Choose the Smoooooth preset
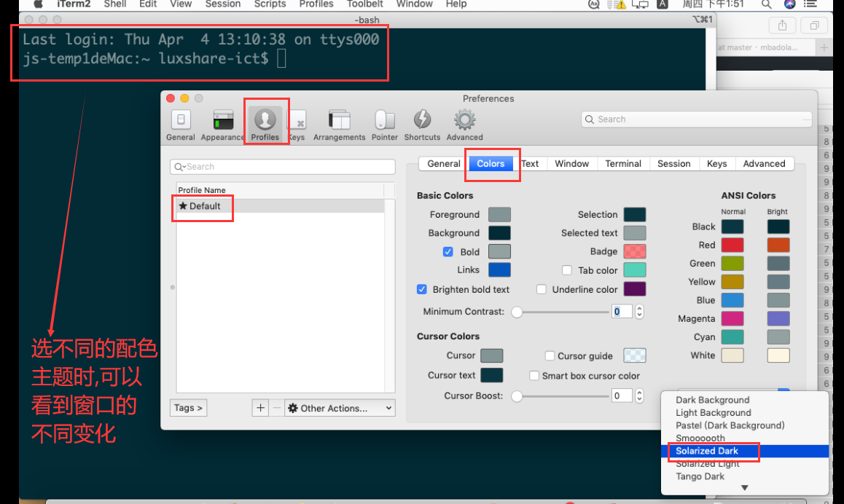 coord(745,438)
